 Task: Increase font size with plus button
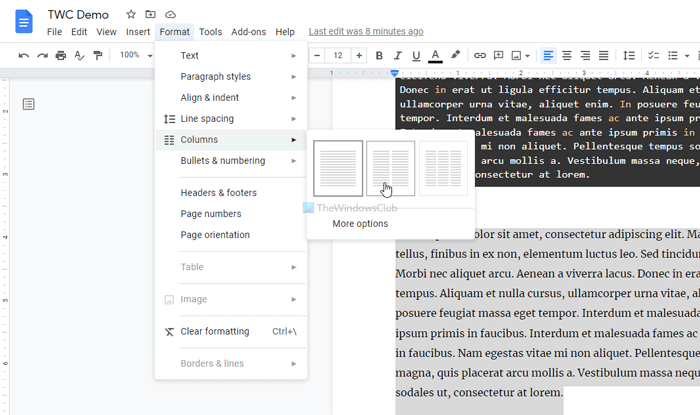pyautogui.click(x=359, y=55)
